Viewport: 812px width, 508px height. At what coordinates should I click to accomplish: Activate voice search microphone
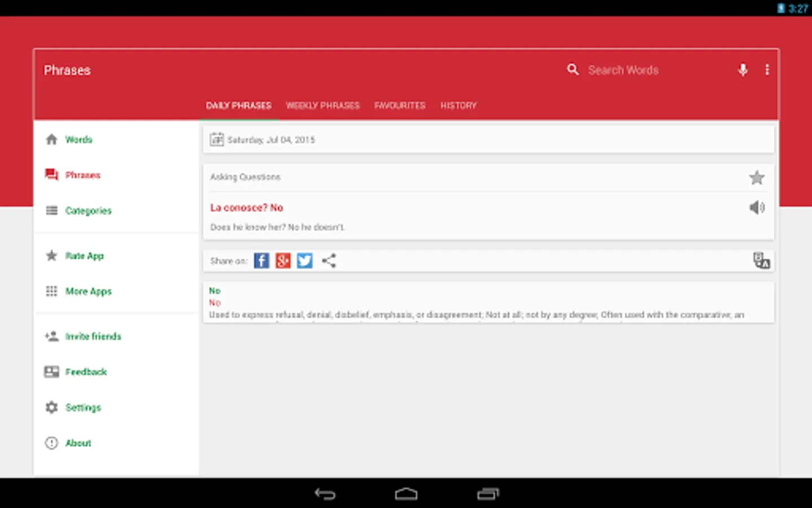(743, 69)
